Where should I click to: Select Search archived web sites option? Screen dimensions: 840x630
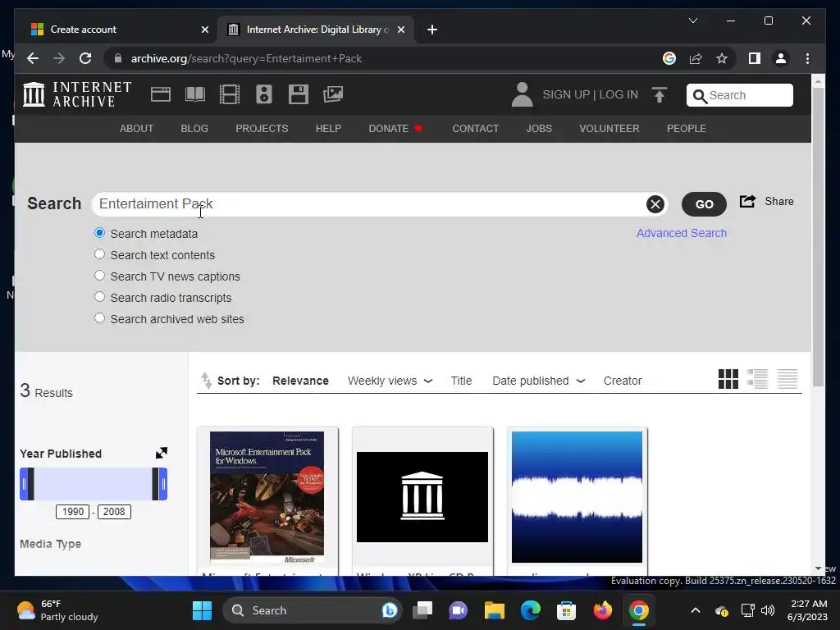coord(99,318)
